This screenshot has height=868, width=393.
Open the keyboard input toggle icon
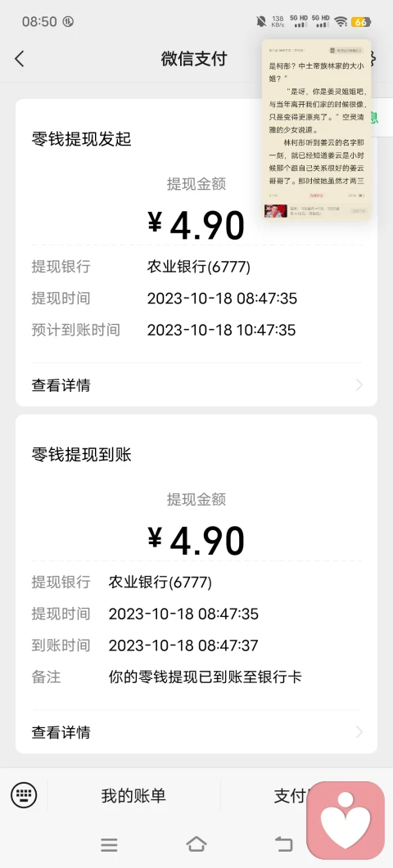(x=24, y=795)
